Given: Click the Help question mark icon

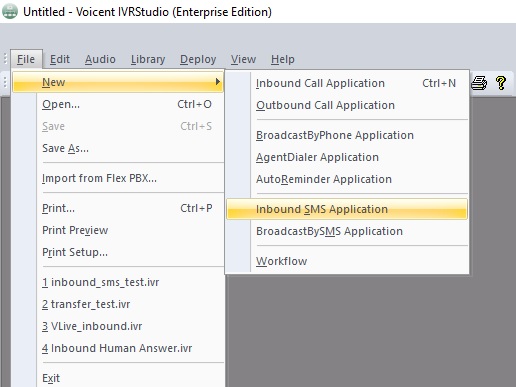Looking at the screenshot, I should 501,83.
